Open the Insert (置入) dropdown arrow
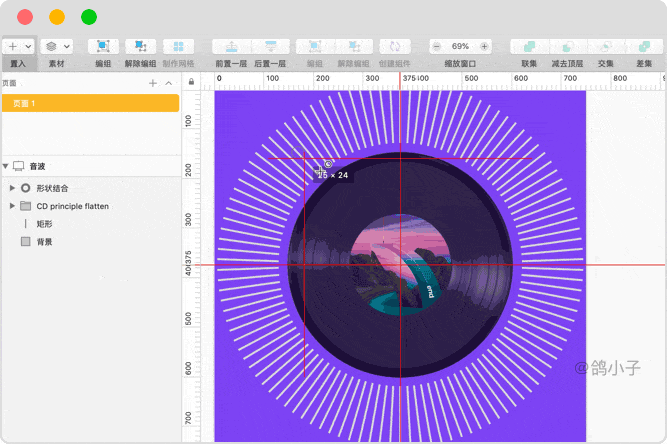This screenshot has width=667, height=444. (29, 46)
